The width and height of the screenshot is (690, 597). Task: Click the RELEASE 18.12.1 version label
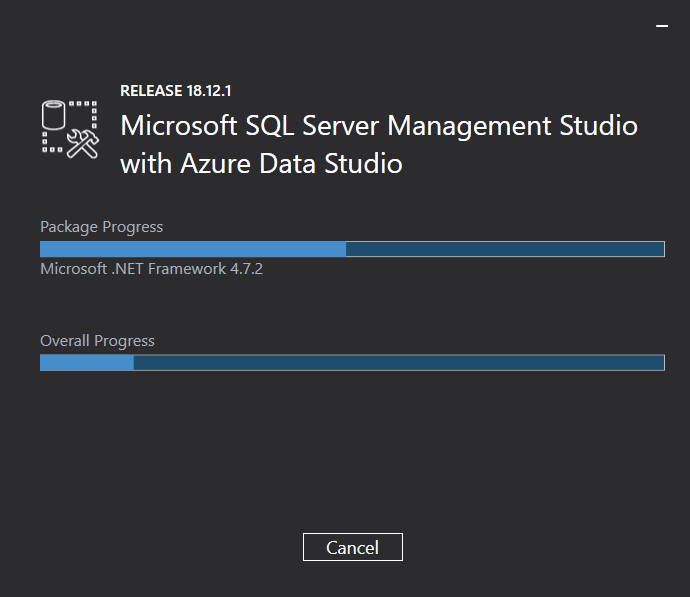click(x=176, y=91)
